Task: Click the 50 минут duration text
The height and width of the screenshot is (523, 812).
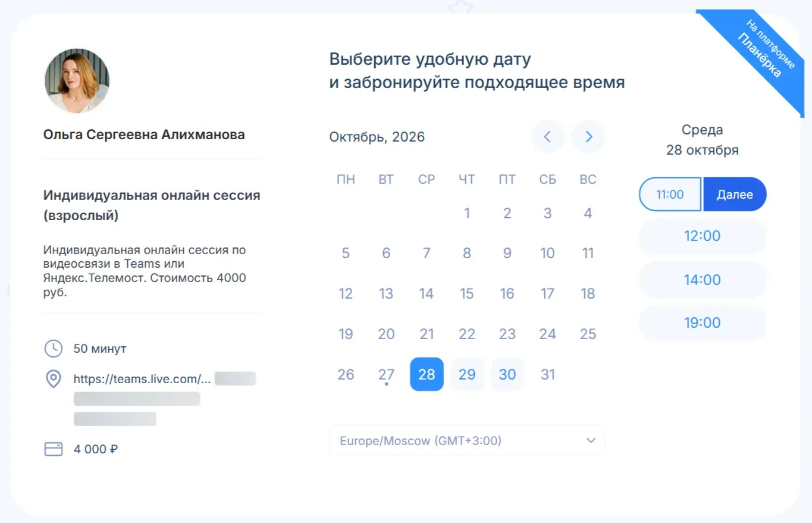Action: [x=100, y=349]
